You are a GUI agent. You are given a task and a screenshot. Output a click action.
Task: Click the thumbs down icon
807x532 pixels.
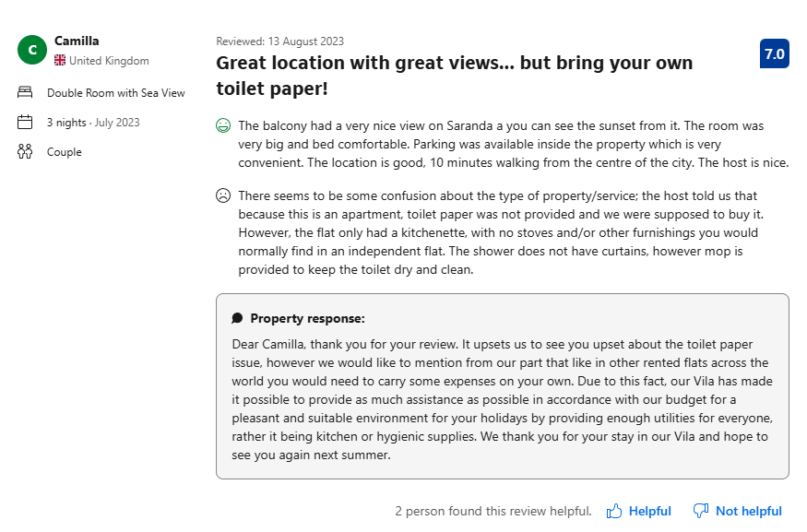[x=700, y=511]
